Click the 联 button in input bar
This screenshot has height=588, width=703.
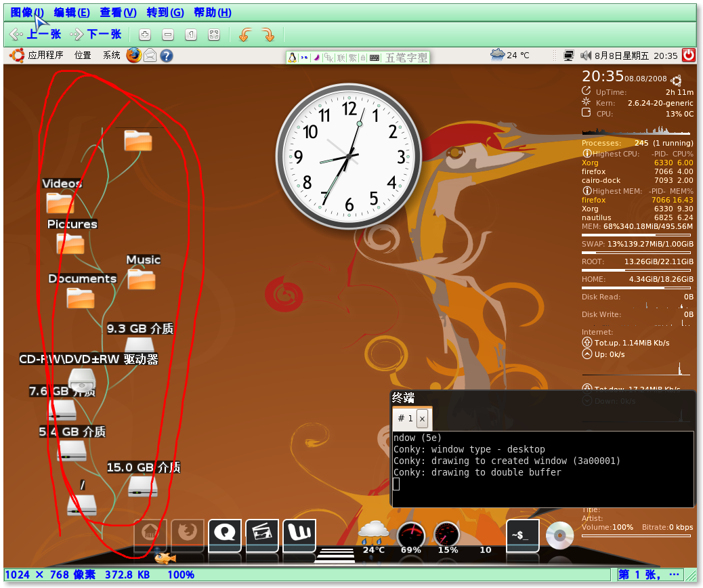(x=341, y=58)
